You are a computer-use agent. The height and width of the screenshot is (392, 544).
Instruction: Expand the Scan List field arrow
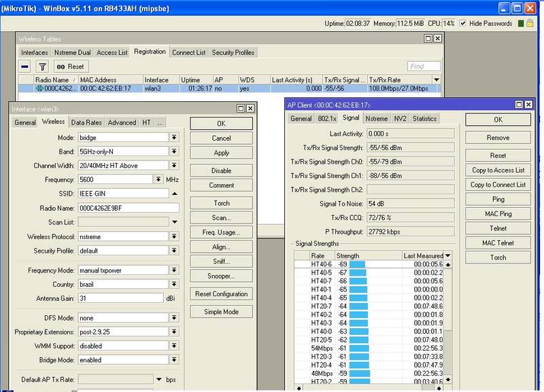175,222
